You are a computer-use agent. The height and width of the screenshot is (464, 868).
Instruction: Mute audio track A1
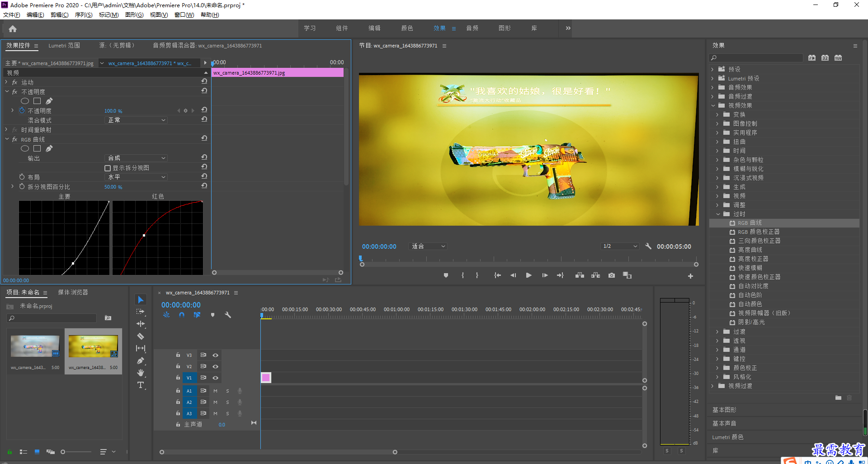click(215, 391)
